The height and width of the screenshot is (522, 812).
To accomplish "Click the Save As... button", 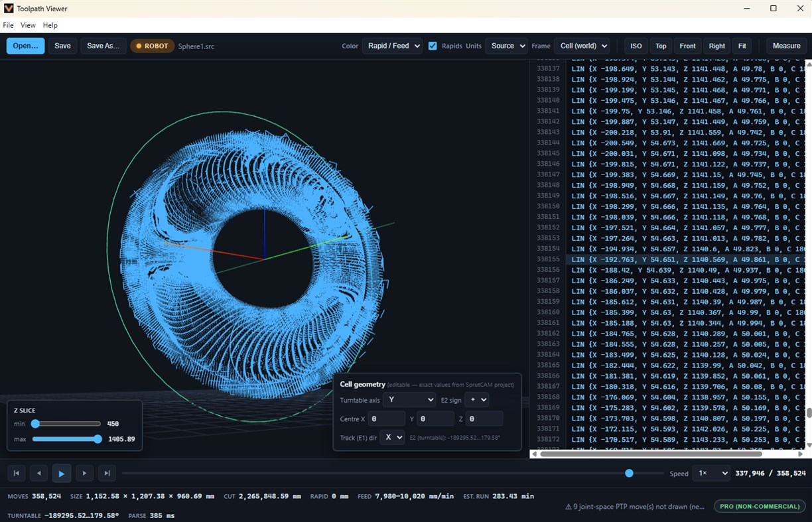I will tap(103, 46).
